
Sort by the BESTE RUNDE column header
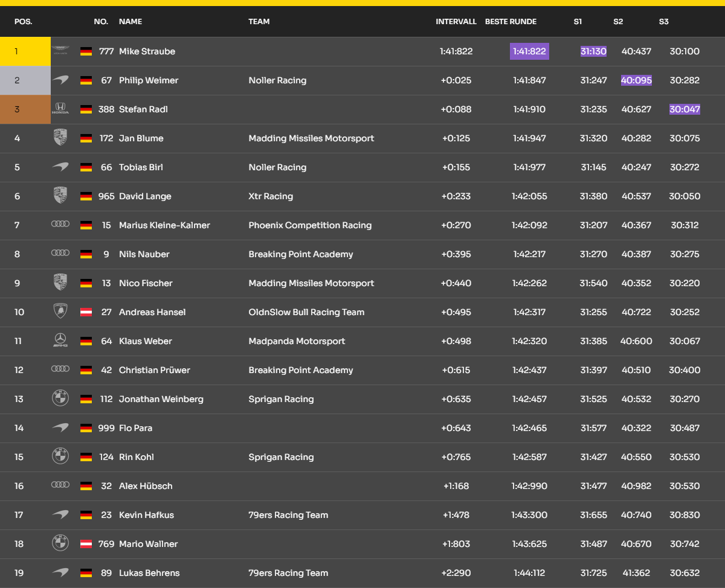click(511, 22)
